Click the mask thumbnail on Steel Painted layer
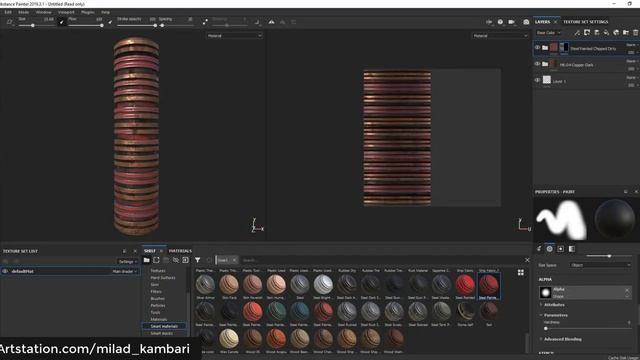The image size is (640, 360). [564, 47]
